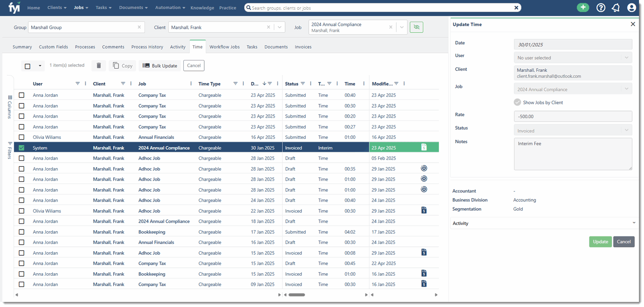644x307 pixels.
Task: Filter the Status column
Action: [303, 83]
